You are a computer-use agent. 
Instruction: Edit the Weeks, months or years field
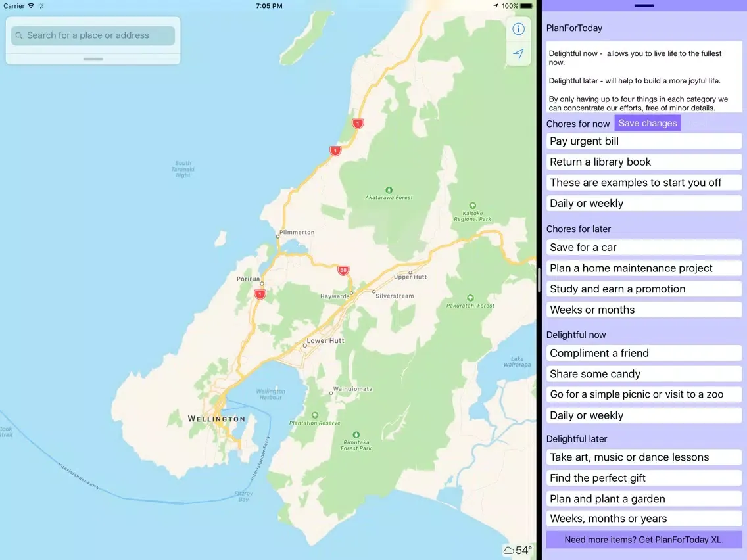point(644,519)
